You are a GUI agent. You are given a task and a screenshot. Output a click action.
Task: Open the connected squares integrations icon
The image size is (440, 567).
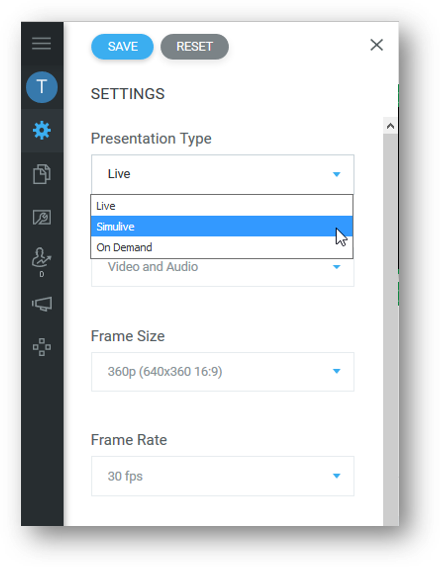click(42, 347)
